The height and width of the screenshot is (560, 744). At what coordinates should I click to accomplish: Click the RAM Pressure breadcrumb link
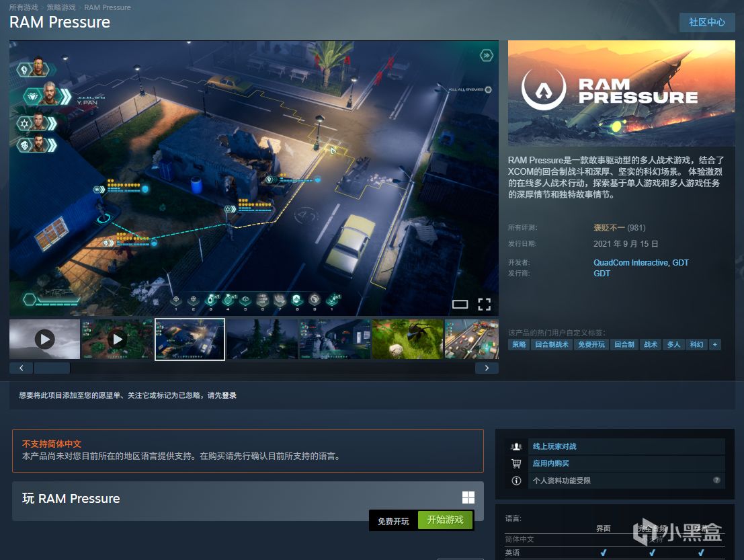click(x=108, y=7)
